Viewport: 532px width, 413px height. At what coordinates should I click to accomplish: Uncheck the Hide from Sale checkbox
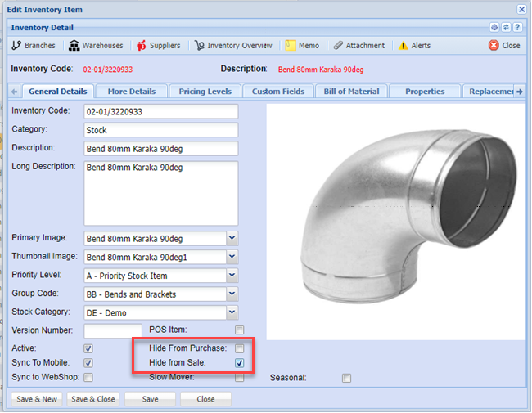click(240, 363)
